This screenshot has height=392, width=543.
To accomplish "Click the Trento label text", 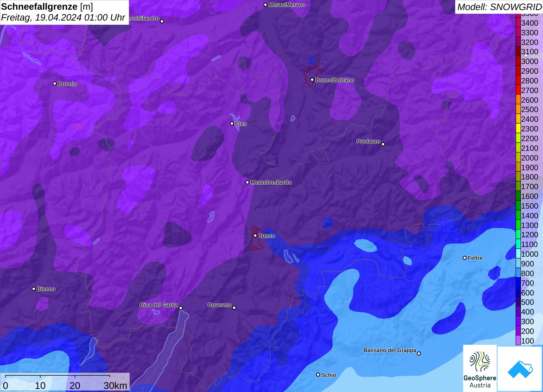I will (267, 236).
